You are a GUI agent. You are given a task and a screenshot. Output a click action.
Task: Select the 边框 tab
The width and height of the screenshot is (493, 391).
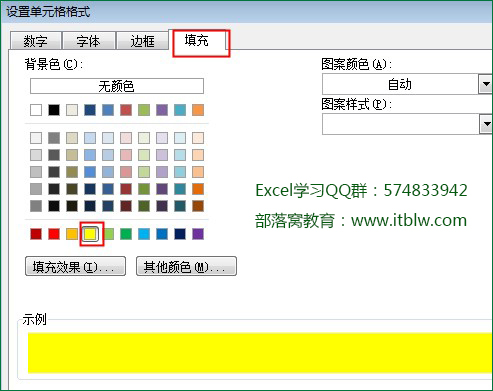click(143, 41)
